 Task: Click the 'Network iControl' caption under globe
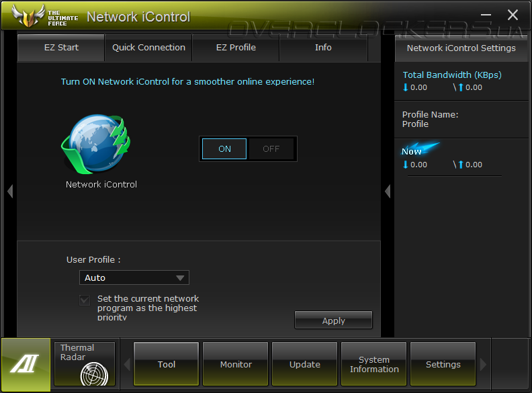pyautogui.click(x=101, y=184)
